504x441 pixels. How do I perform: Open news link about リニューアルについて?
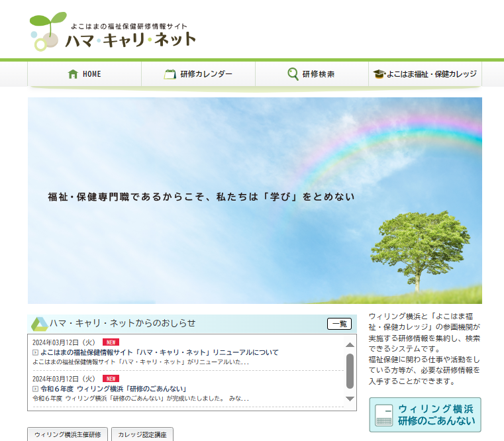pyautogui.click(x=160, y=352)
